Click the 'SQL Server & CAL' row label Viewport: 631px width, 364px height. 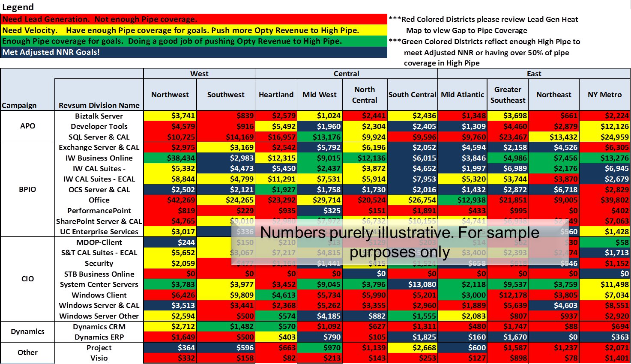pyautogui.click(x=99, y=137)
